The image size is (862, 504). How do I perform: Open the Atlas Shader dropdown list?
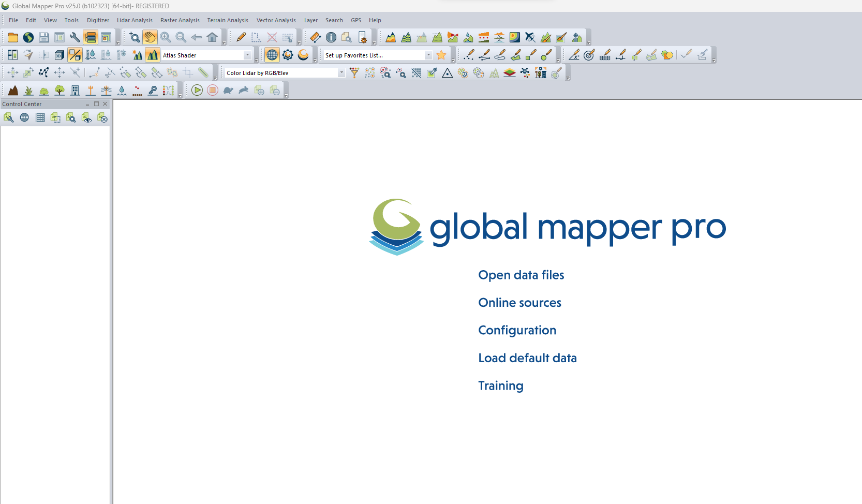click(248, 55)
